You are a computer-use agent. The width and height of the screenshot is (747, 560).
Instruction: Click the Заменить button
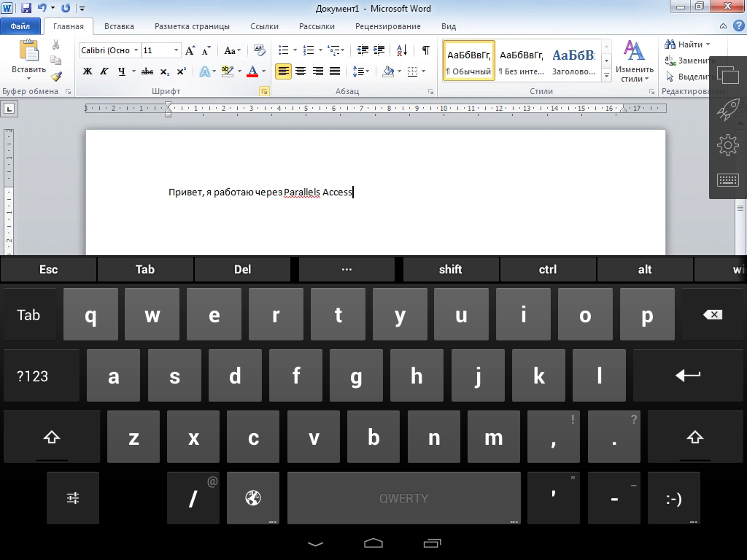tap(687, 61)
